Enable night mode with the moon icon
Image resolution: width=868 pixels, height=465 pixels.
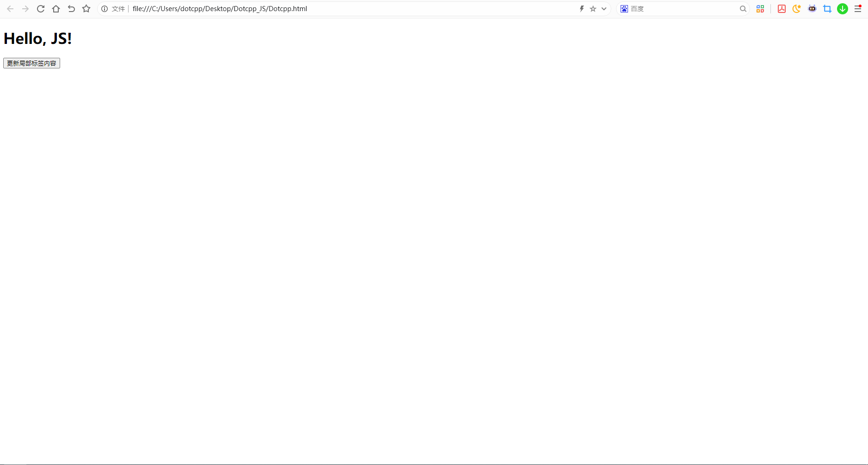(x=797, y=8)
